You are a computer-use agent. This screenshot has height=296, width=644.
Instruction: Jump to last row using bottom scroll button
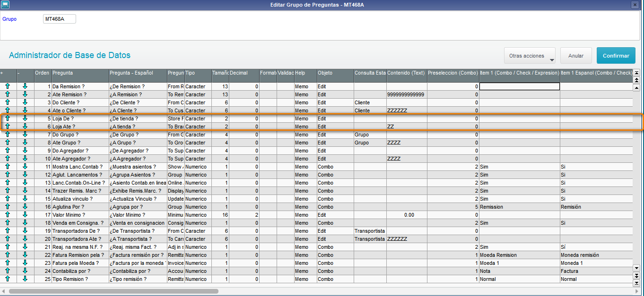636,283
